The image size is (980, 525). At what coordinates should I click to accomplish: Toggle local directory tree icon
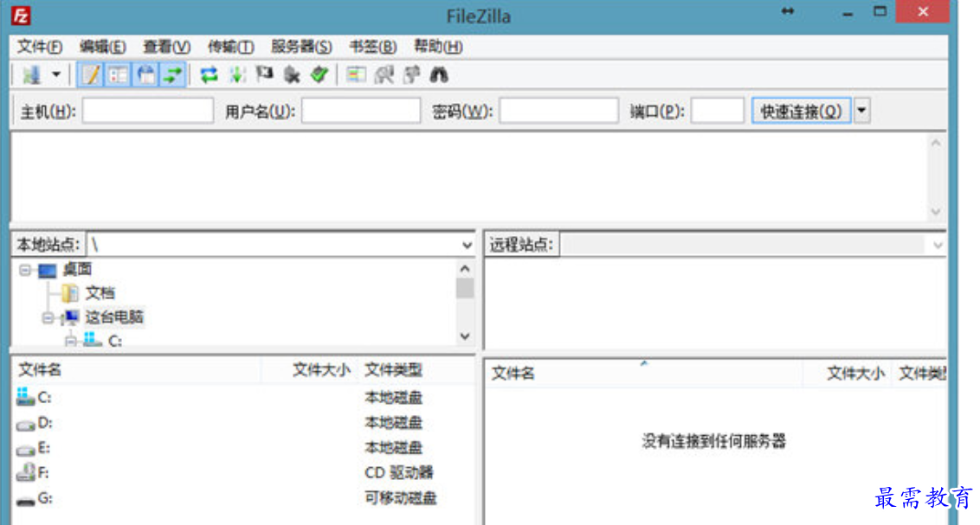118,75
